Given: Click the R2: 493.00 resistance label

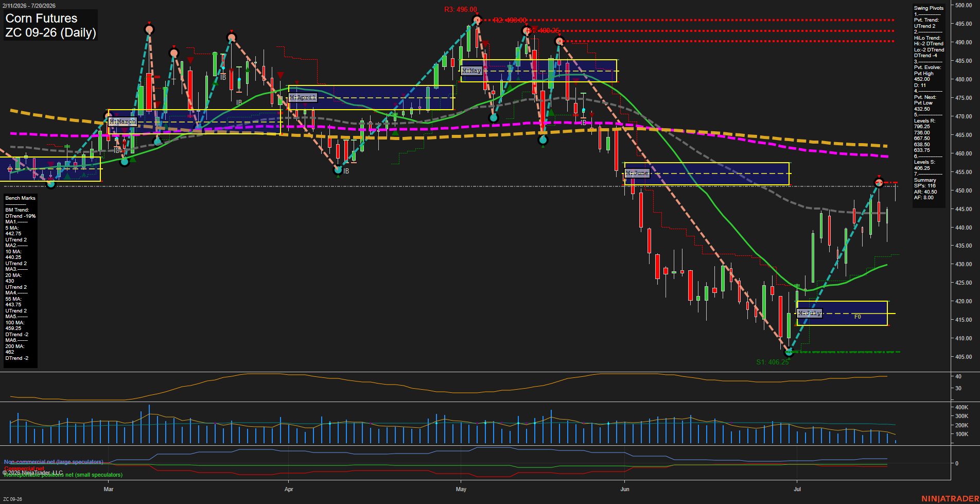Looking at the screenshot, I should (x=510, y=21).
